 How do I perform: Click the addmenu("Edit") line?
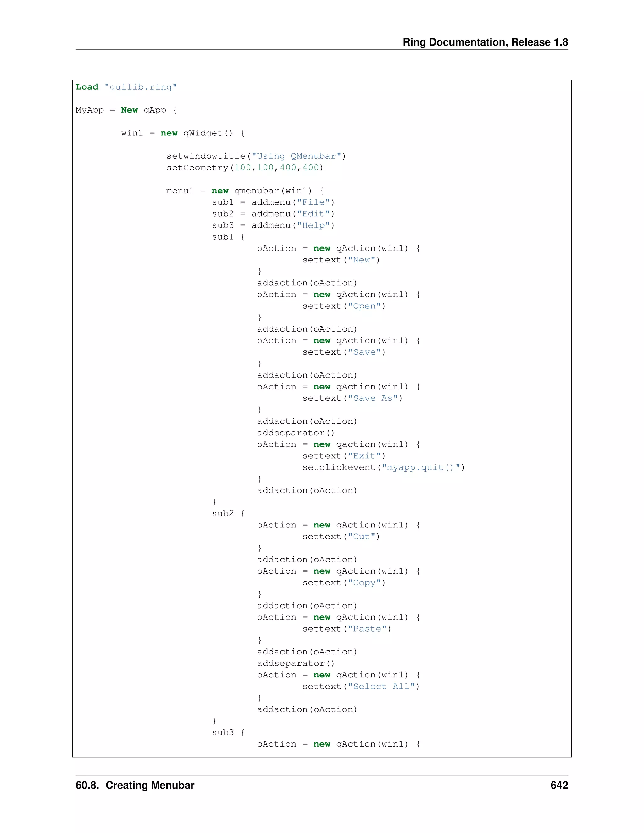[x=273, y=214]
